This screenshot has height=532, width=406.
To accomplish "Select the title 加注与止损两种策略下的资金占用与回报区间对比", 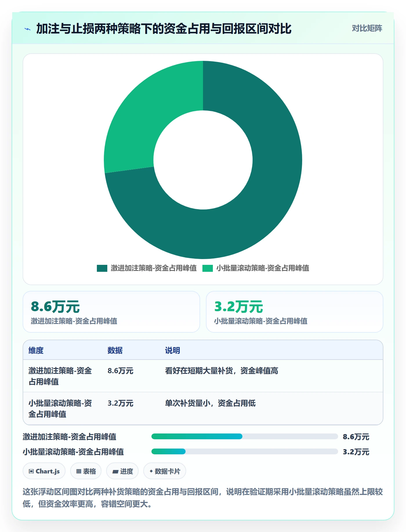I will 164,29.
